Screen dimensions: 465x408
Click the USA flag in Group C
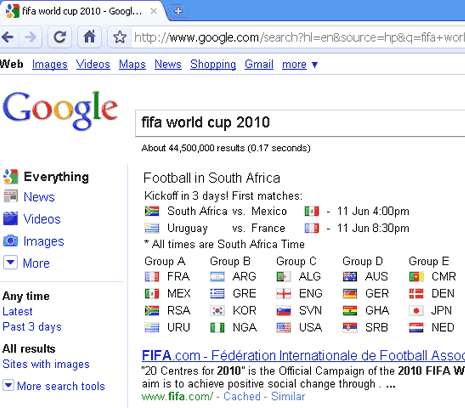pyautogui.click(x=283, y=328)
